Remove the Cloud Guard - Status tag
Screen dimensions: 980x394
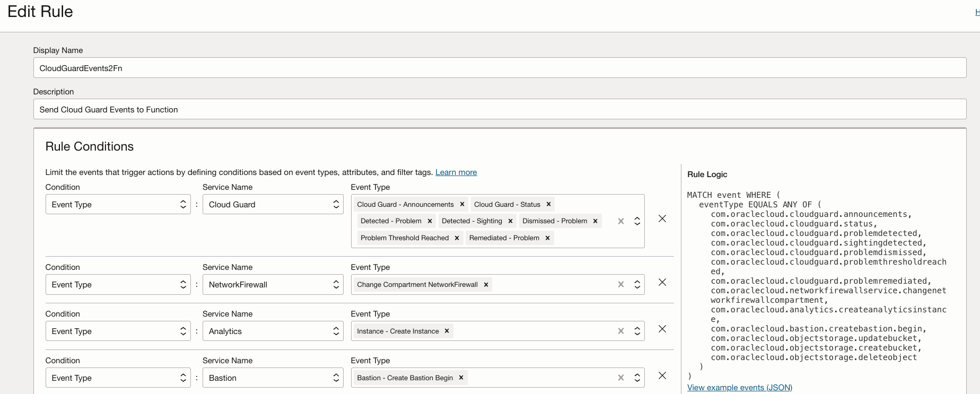[548, 204]
